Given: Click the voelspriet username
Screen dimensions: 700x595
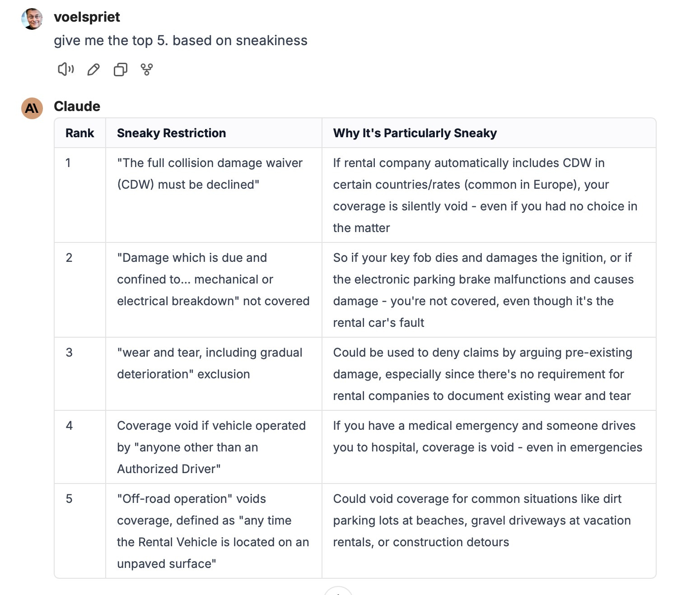Looking at the screenshot, I should (x=87, y=17).
